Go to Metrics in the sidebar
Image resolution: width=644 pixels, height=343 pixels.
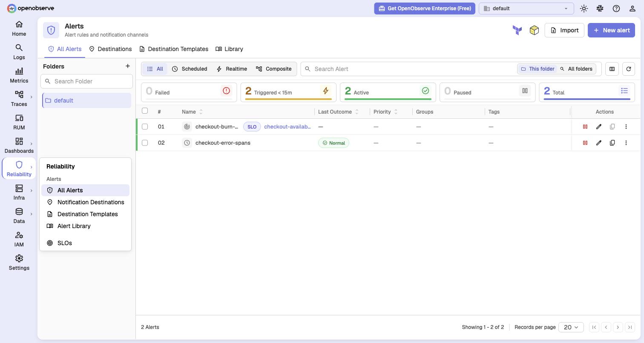click(x=19, y=75)
